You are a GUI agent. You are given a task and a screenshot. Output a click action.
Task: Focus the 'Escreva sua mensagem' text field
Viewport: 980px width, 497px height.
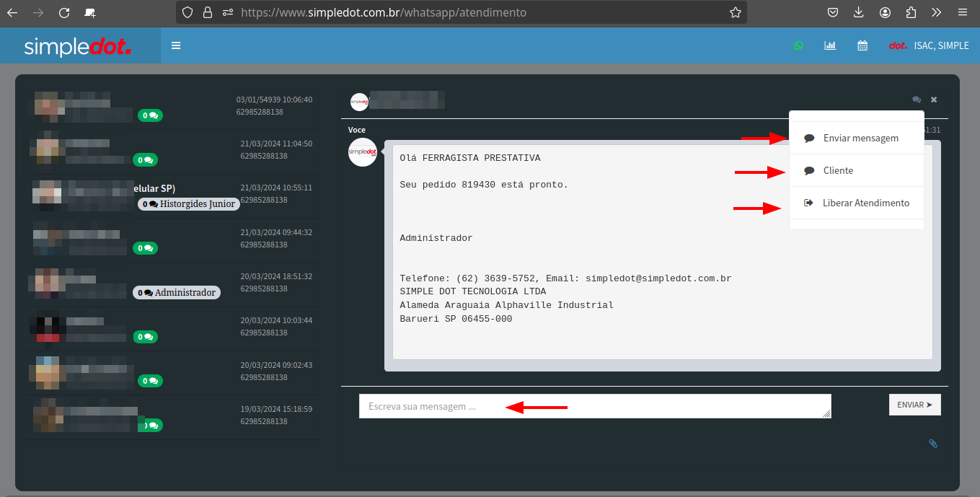[594, 406]
